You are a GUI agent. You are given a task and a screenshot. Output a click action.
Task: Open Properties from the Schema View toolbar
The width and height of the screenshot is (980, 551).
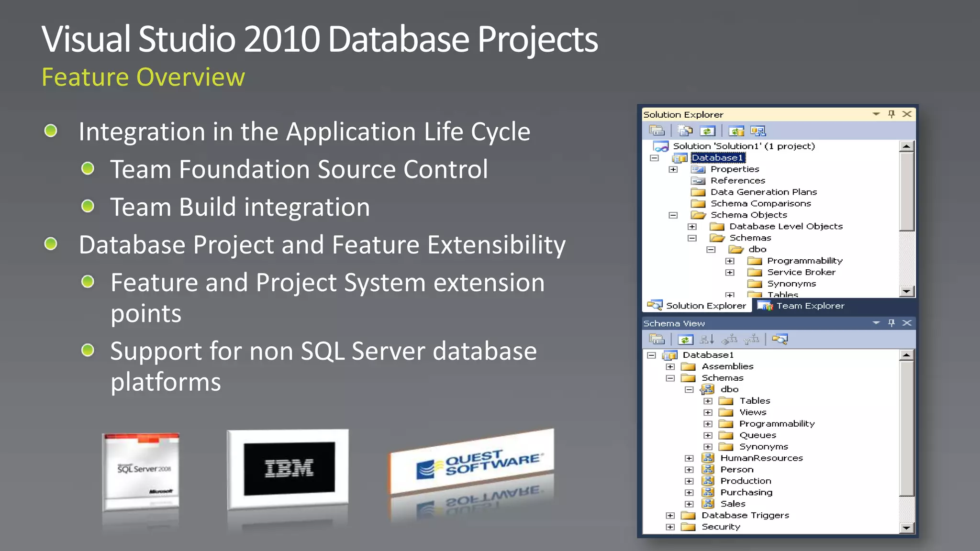(x=657, y=339)
